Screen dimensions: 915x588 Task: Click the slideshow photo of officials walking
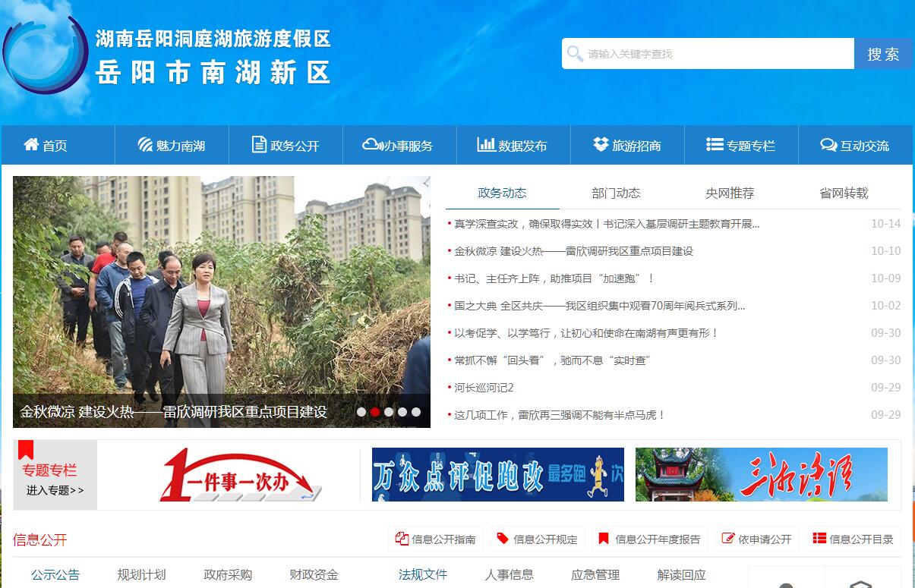point(222,302)
